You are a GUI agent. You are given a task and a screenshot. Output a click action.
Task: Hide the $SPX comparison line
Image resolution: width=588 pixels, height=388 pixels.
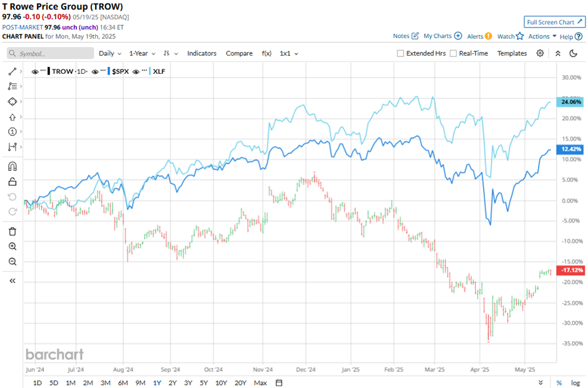(x=96, y=71)
